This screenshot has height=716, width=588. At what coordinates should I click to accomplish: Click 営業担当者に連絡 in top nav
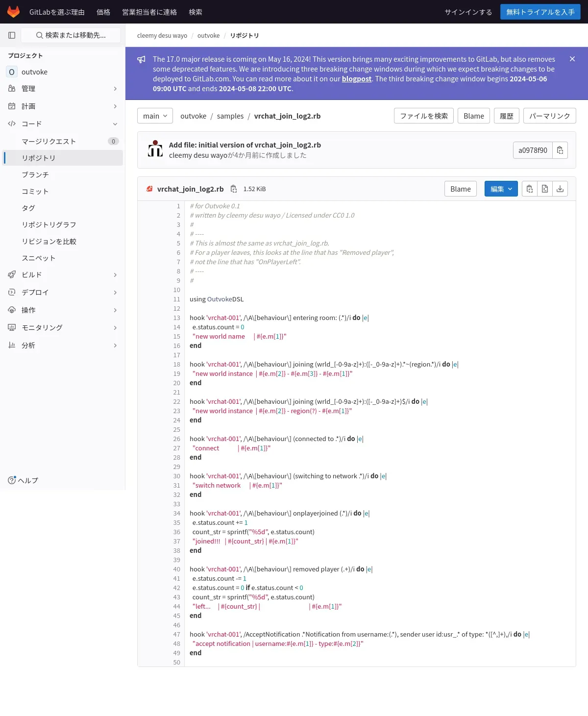tap(149, 12)
